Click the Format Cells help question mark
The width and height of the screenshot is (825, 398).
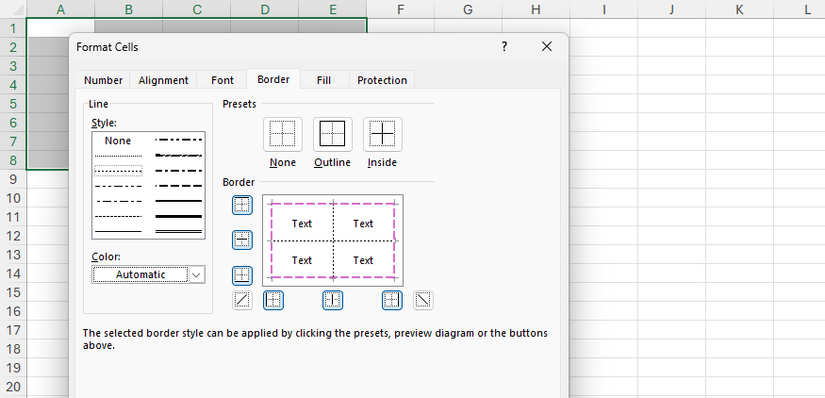coord(504,46)
